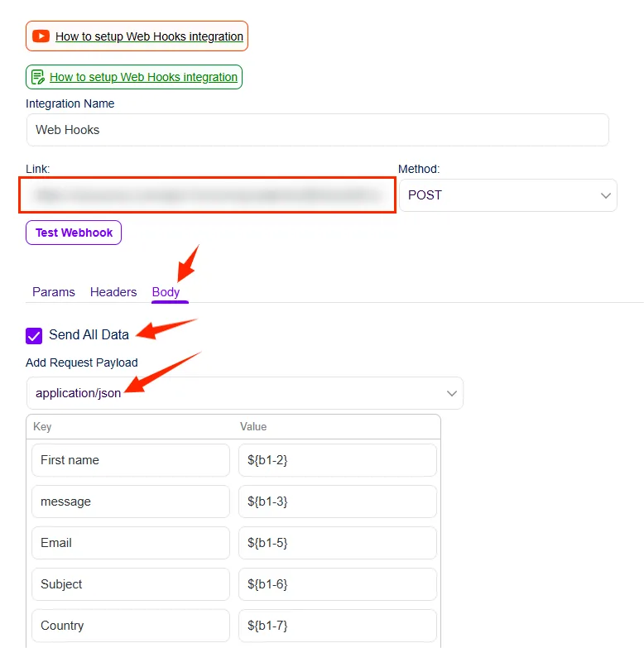Click the value field ${b1-5}
Screen dimensions: 644x648
pos(337,543)
